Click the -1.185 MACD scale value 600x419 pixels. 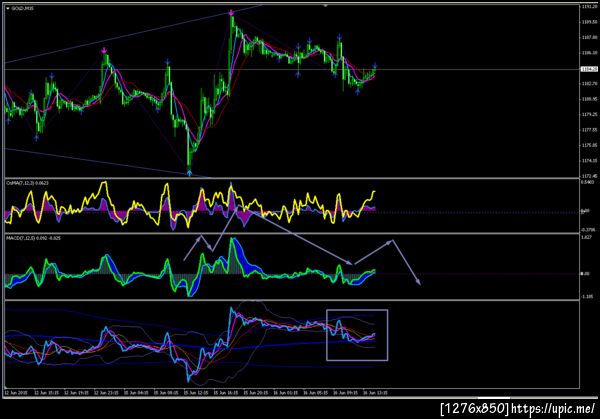[x=587, y=296]
